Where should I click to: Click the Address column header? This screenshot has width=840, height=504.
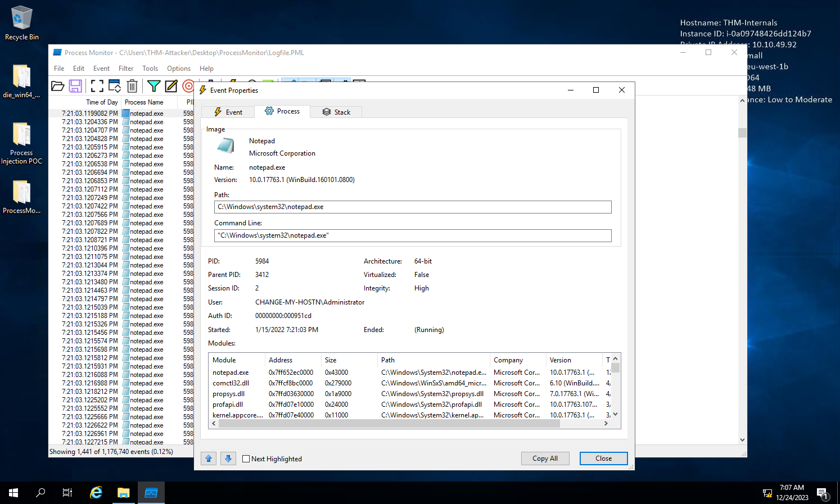[293, 360]
